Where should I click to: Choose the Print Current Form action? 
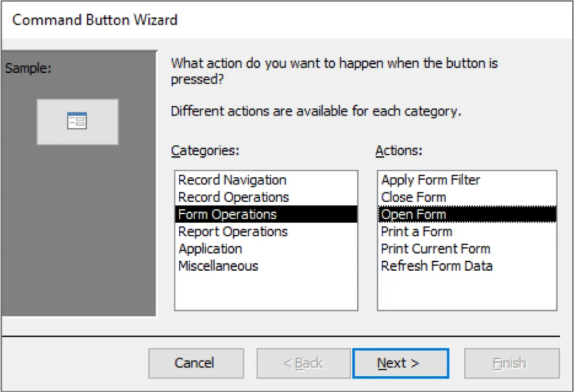pyautogui.click(x=436, y=249)
